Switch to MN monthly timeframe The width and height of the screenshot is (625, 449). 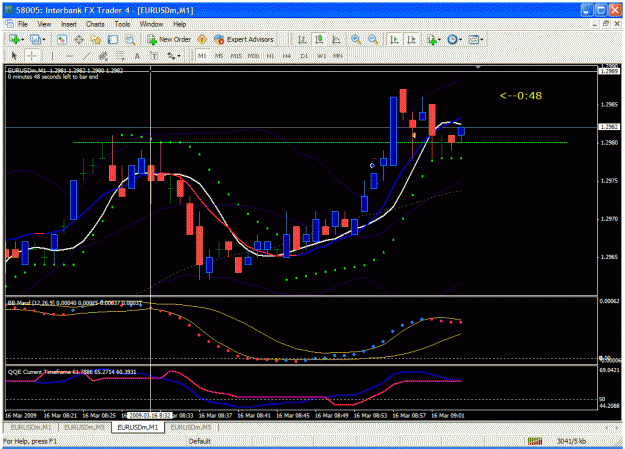[x=338, y=56]
